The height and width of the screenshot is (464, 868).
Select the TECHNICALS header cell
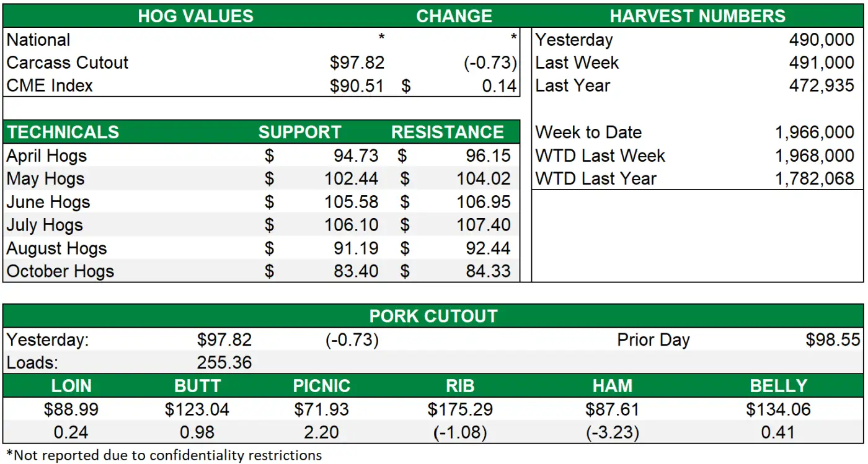[63, 132]
